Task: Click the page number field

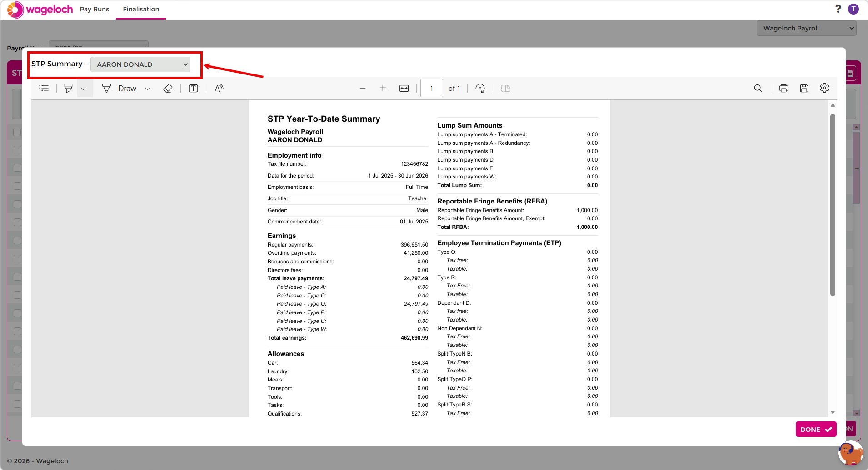Action: 431,88
